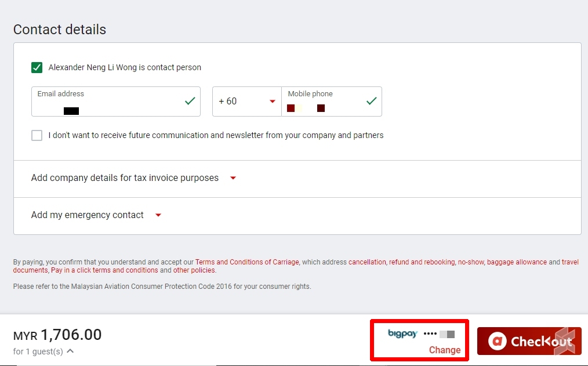Image resolution: width=588 pixels, height=366 pixels.
Task: Open the baggage allowance link
Action: 517,262
